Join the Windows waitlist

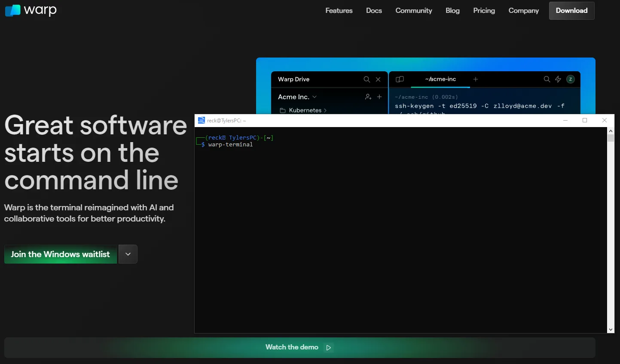click(61, 254)
